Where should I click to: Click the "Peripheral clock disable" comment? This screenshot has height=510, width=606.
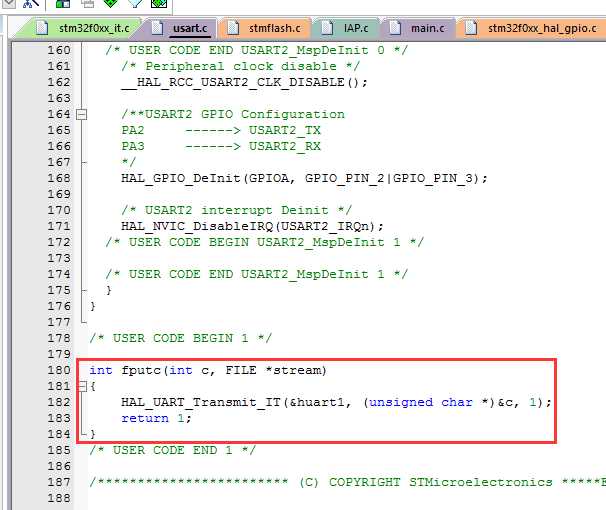pos(241,66)
